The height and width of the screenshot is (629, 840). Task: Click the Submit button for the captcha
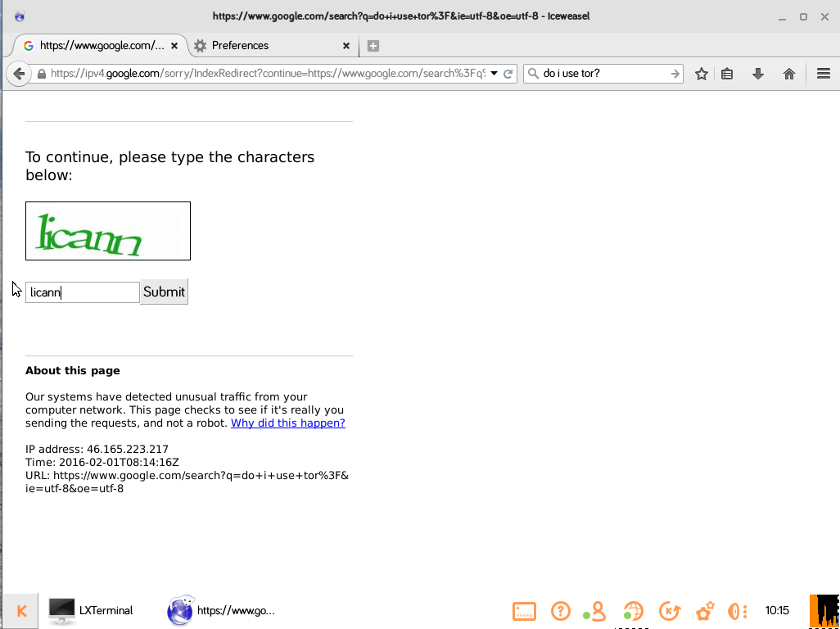[164, 292]
